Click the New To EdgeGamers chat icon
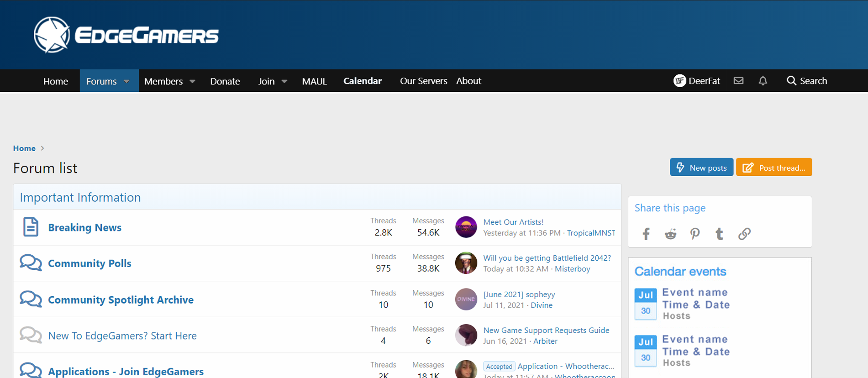 click(x=31, y=335)
